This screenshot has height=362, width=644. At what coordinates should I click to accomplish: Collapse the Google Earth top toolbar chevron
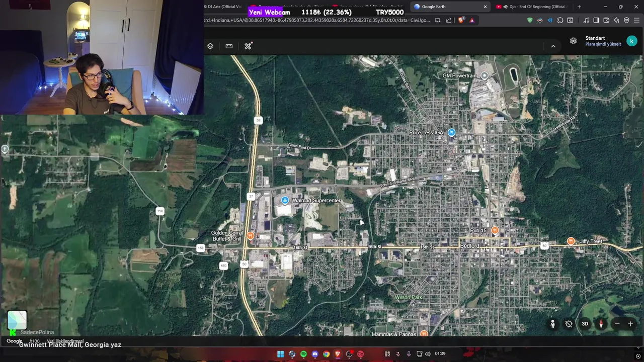[x=553, y=46]
